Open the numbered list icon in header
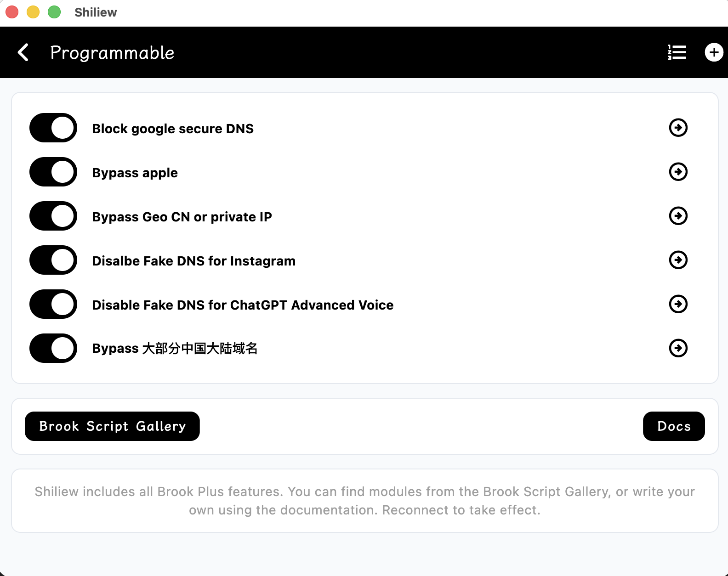728x576 pixels. [677, 52]
